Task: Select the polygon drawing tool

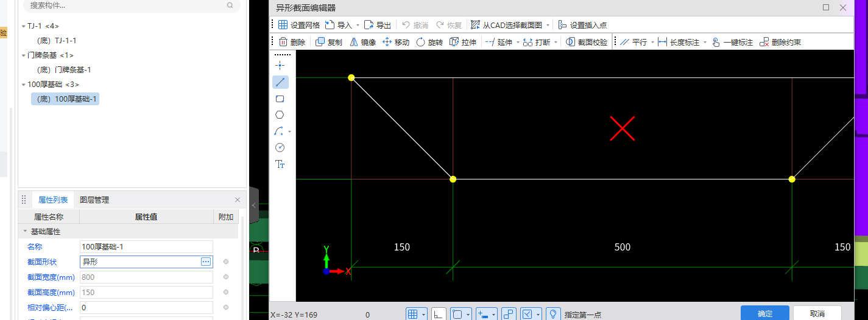Action: click(x=280, y=114)
